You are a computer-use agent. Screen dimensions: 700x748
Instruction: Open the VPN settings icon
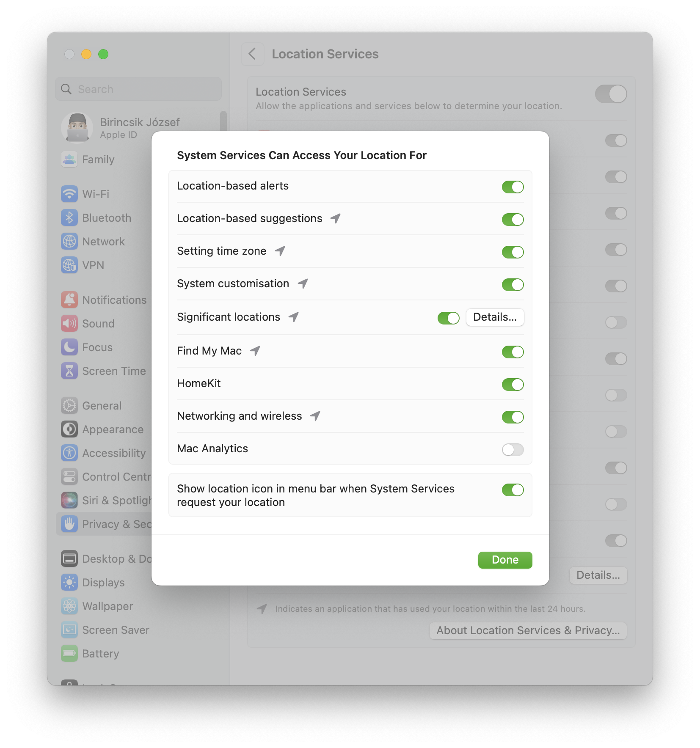coord(69,265)
